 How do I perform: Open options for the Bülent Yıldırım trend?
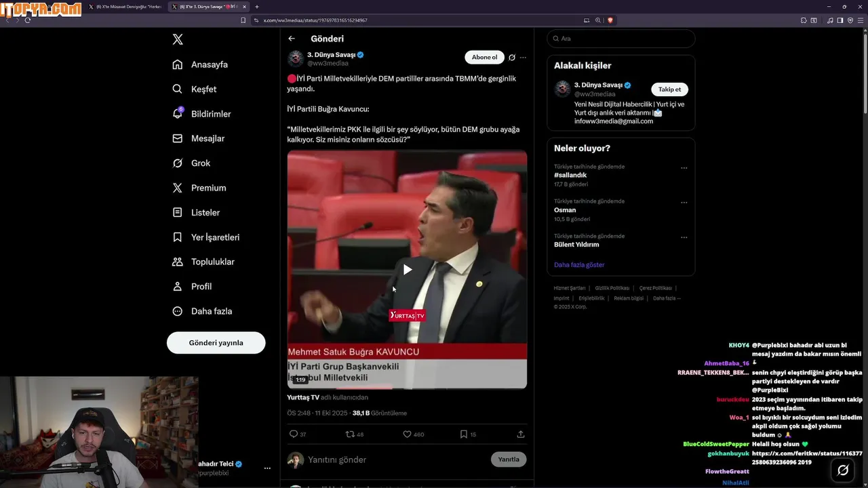pyautogui.click(x=684, y=237)
